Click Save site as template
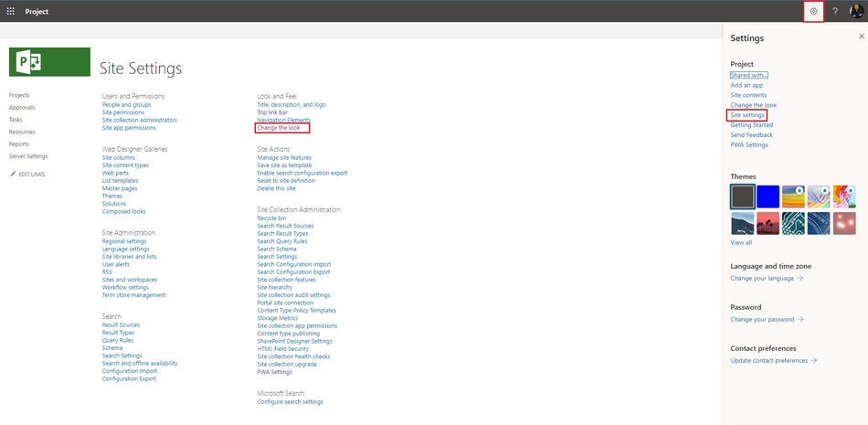Image resolution: width=868 pixels, height=425 pixels. click(x=284, y=165)
